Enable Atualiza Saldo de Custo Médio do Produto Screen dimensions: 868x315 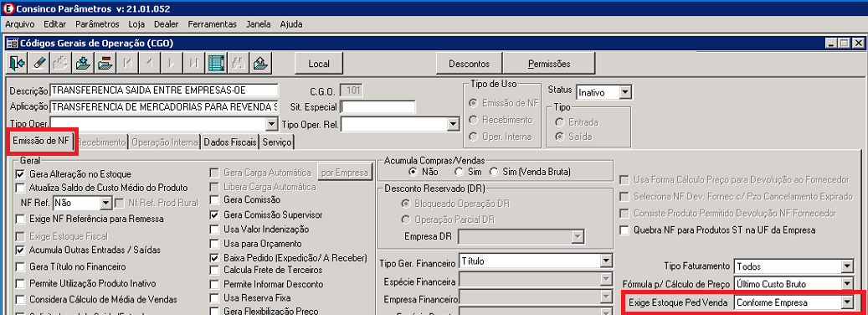20,188
